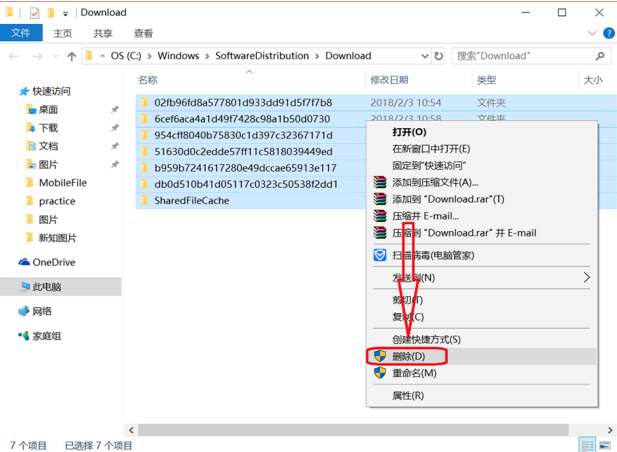This screenshot has width=617, height=452.
Task: Select the SharedFileCache folder
Action: [191, 200]
